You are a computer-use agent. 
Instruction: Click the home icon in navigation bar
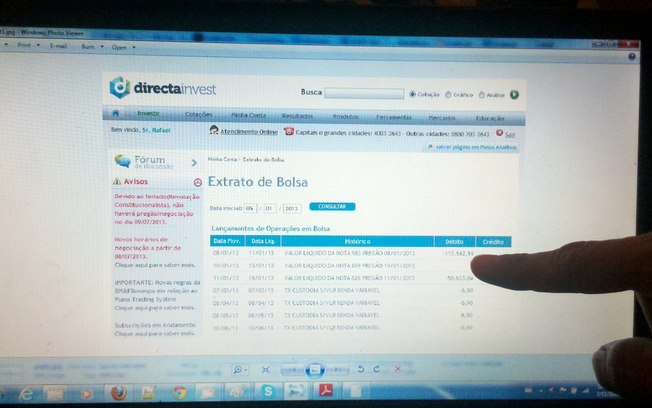pos(116,113)
